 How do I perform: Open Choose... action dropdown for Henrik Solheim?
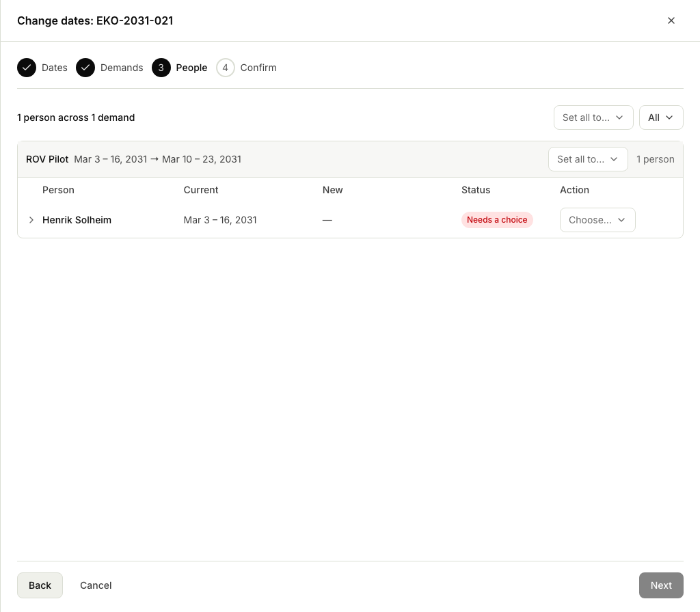click(x=597, y=220)
